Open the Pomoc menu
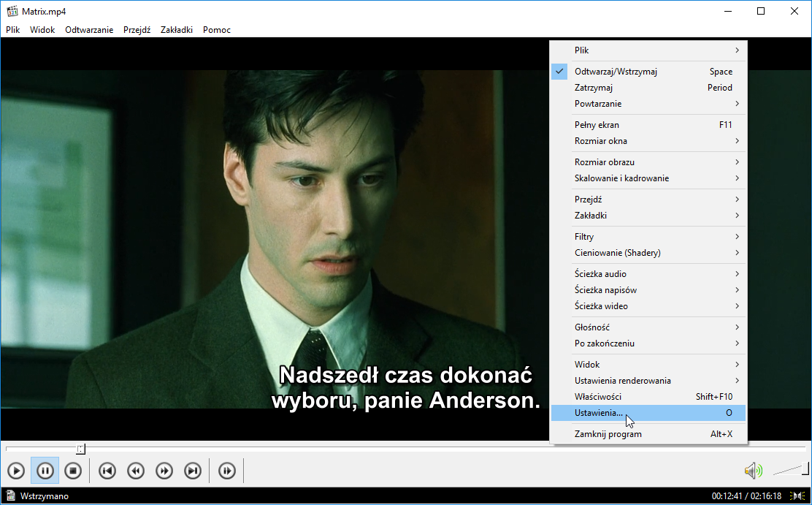This screenshot has height=505, width=812. tap(217, 29)
